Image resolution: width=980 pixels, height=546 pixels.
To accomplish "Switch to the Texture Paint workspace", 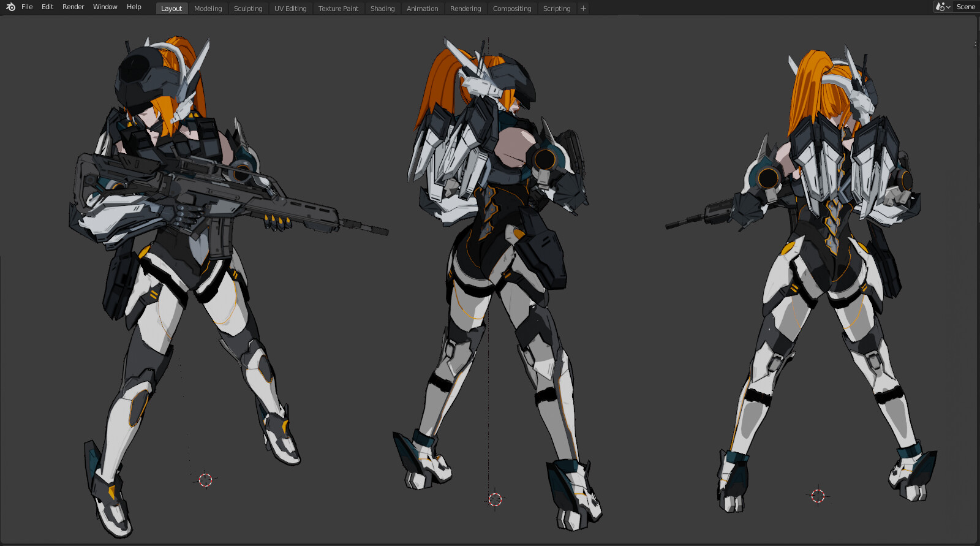I will (x=338, y=9).
